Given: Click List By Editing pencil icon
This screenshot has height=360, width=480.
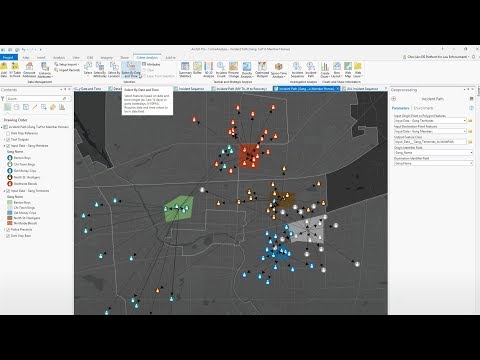Looking at the screenshot, I should (35, 107).
